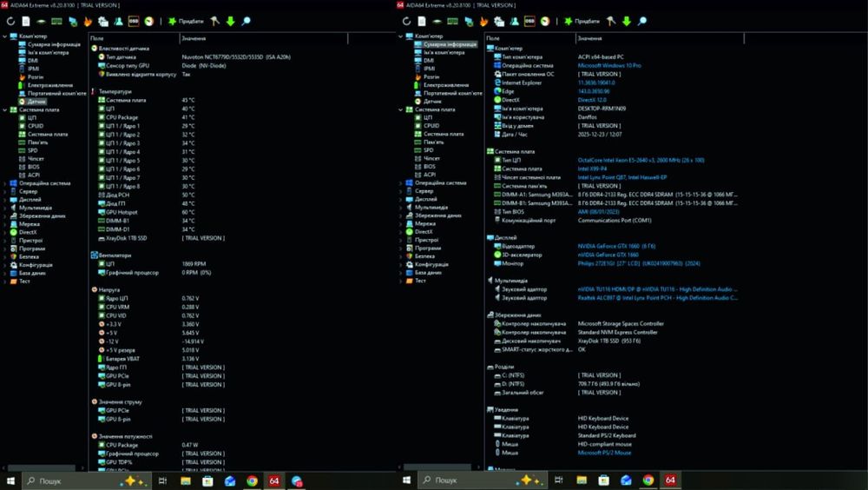Open Windows Start menu on left taskbar
868x490 pixels.
[10, 480]
